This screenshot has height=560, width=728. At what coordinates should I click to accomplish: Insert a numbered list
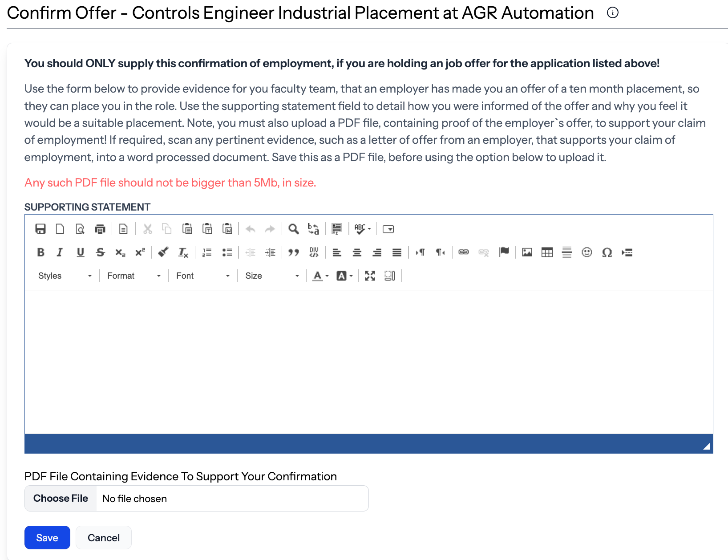click(x=207, y=252)
